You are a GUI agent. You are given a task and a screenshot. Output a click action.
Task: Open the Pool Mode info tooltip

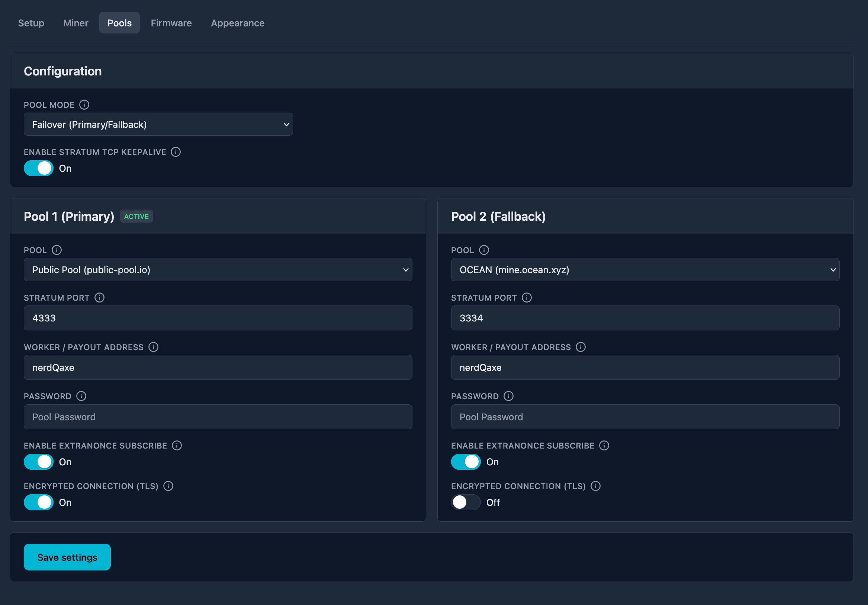tap(84, 105)
